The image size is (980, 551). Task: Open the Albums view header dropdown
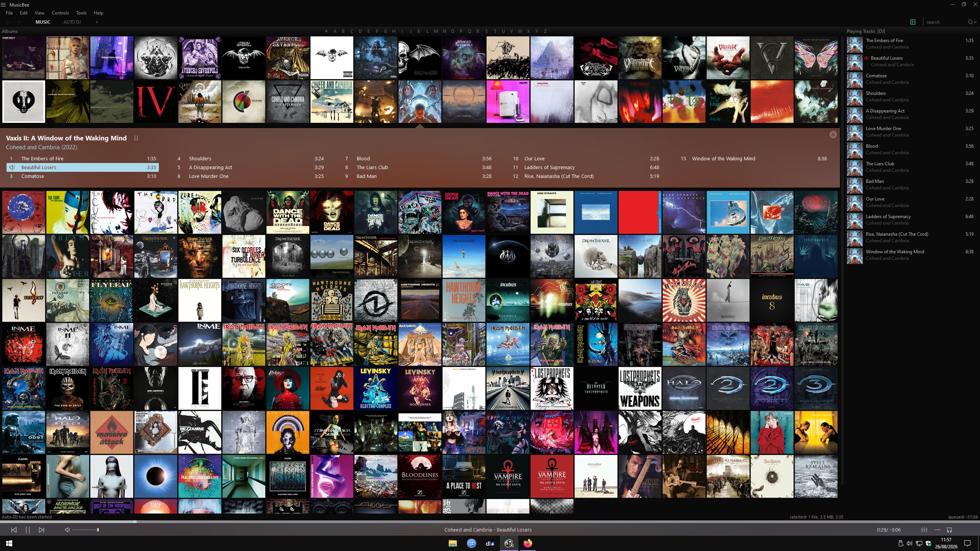(x=10, y=31)
